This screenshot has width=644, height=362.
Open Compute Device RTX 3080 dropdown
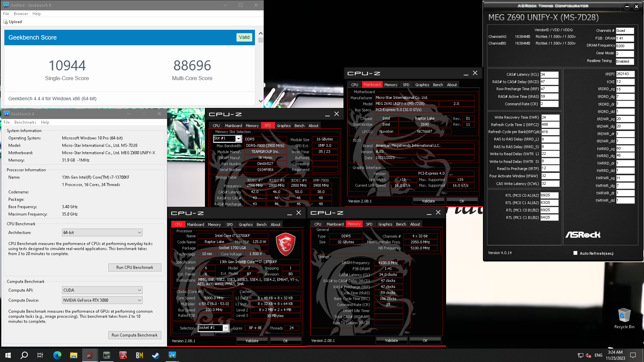(x=102, y=300)
